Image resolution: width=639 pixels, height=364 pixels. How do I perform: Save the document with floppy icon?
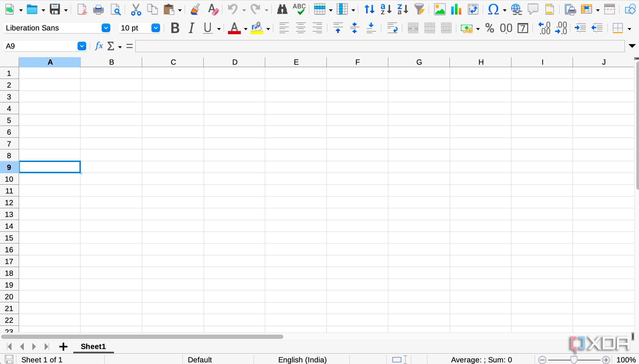(55, 10)
